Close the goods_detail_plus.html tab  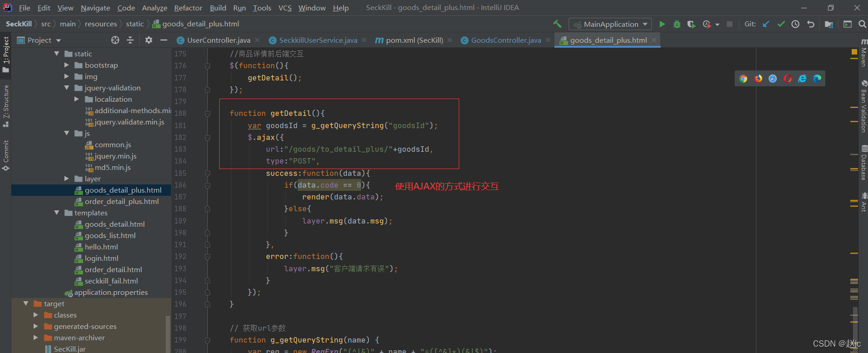pyautogui.click(x=654, y=40)
